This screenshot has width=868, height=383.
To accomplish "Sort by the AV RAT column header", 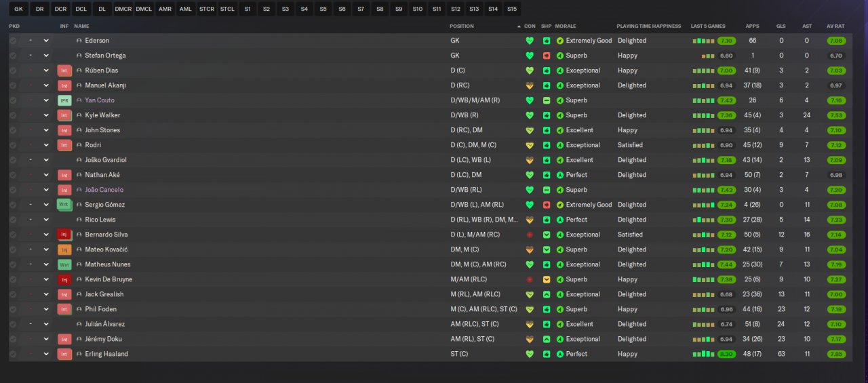I will coord(835,26).
